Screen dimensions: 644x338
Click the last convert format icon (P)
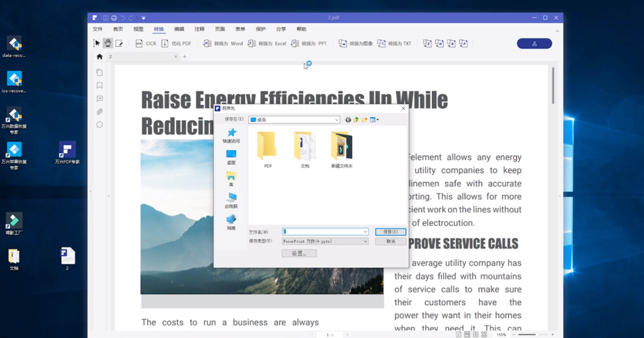463,43
